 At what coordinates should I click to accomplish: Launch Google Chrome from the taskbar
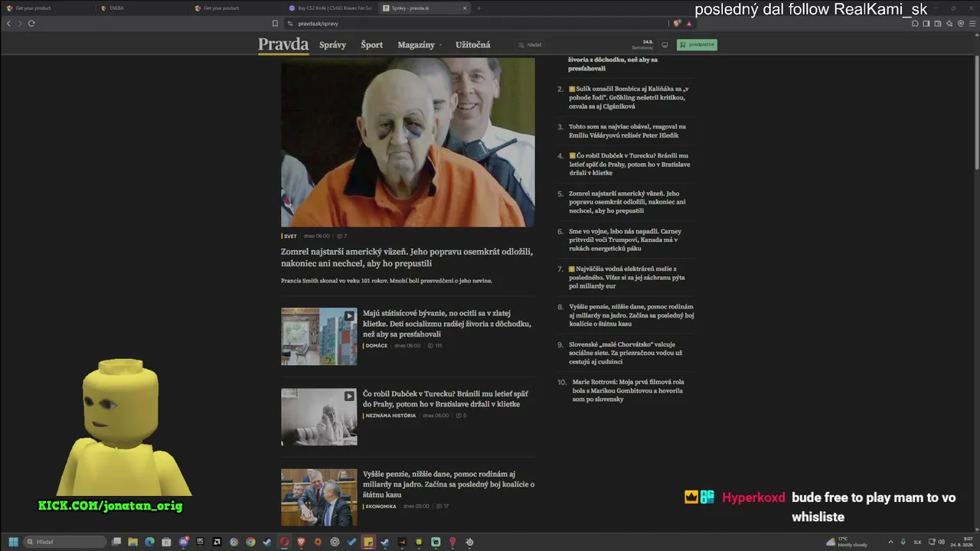click(250, 542)
